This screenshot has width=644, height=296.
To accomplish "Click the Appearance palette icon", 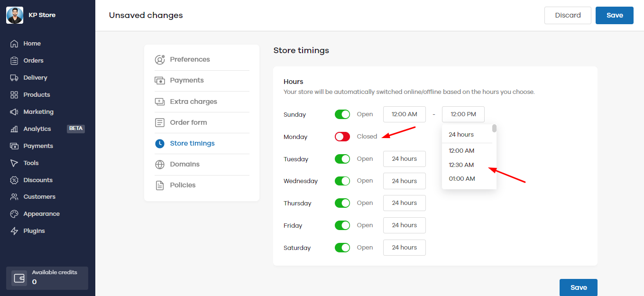I will tap(14, 214).
